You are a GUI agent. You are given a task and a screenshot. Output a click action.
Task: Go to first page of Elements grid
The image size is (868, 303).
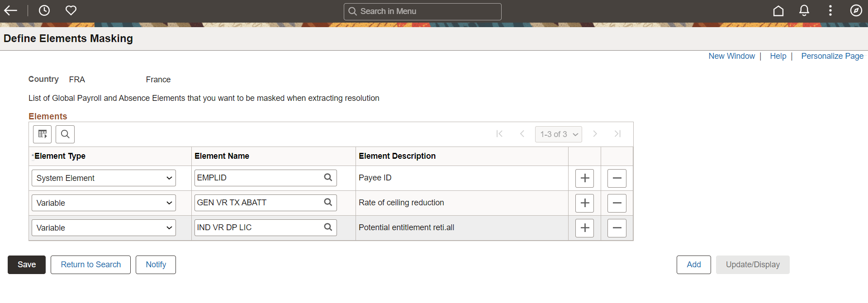[499, 134]
